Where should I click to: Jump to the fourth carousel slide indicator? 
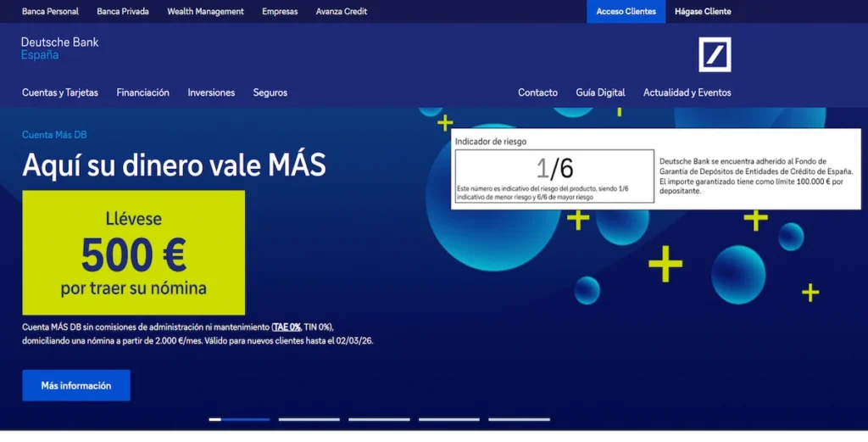tap(449, 419)
